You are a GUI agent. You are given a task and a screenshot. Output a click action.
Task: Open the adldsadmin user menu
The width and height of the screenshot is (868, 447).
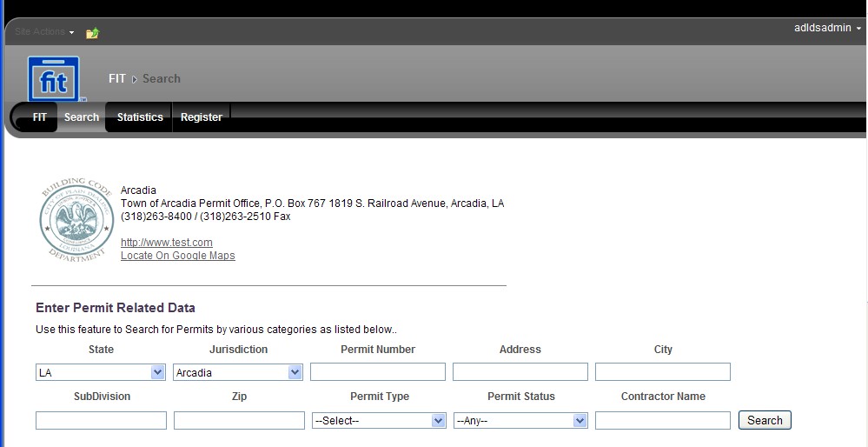coord(827,28)
